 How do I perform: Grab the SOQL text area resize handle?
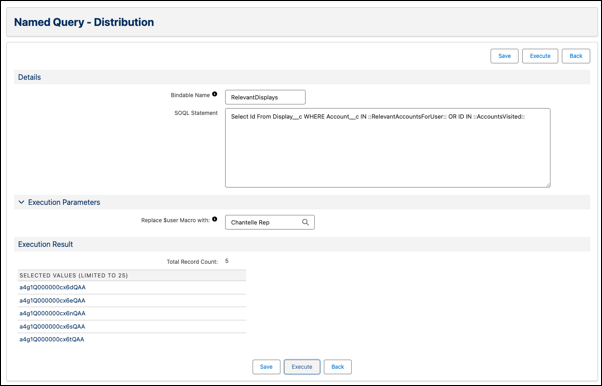548,185
